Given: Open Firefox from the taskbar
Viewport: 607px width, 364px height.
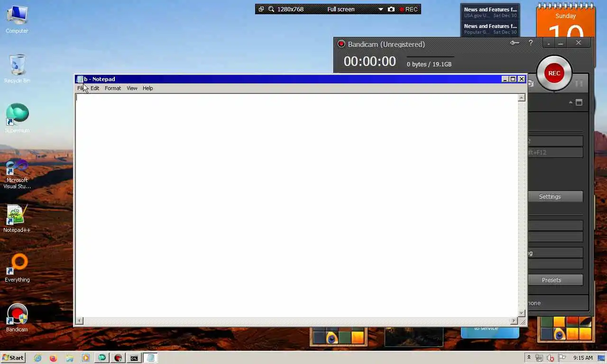Looking at the screenshot, I should [x=53, y=358].
